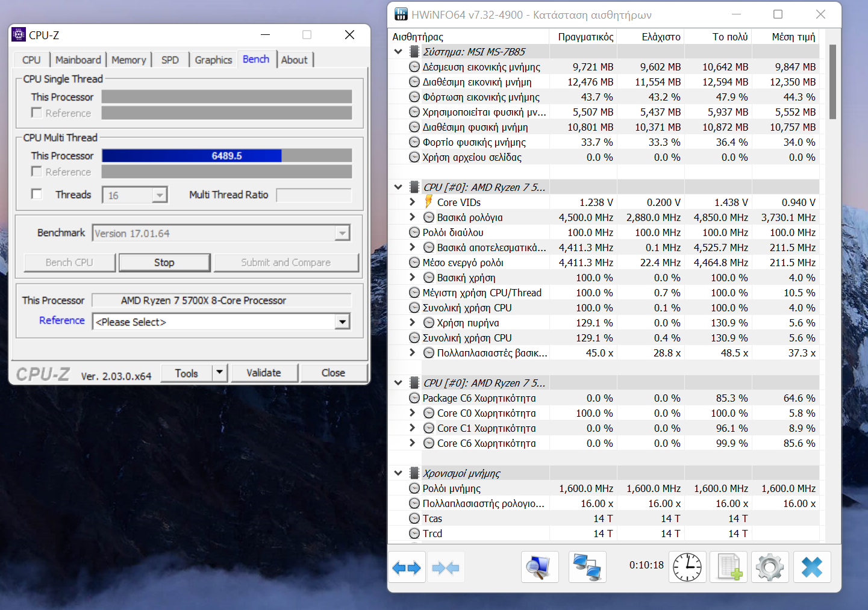Enable the Threads checkbox in CPU-Z

(x=37, y=194)
